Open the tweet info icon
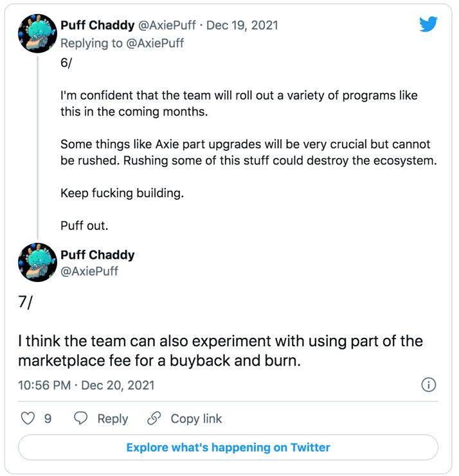The width and height of the screenshot is (459, 476). tap(428, 385)
